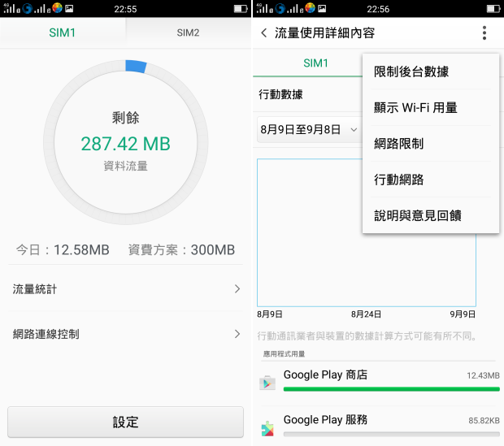Tap the picture notification icon in left status bar
The image size is (504, 446).
(x=69, y=8)
